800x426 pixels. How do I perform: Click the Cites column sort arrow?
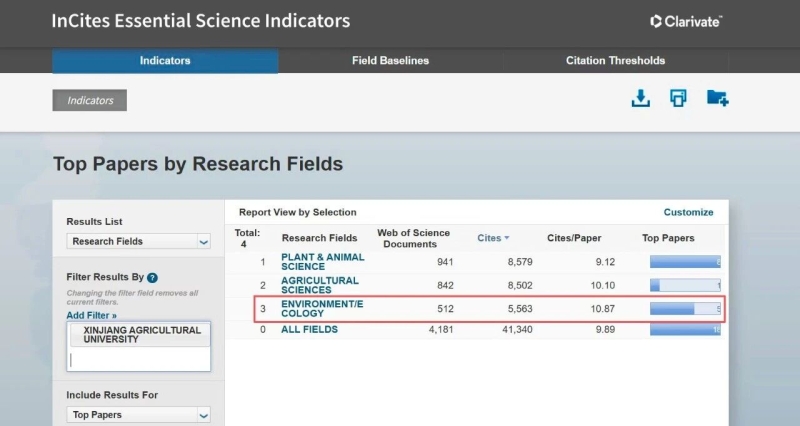[x=506, y=238]
